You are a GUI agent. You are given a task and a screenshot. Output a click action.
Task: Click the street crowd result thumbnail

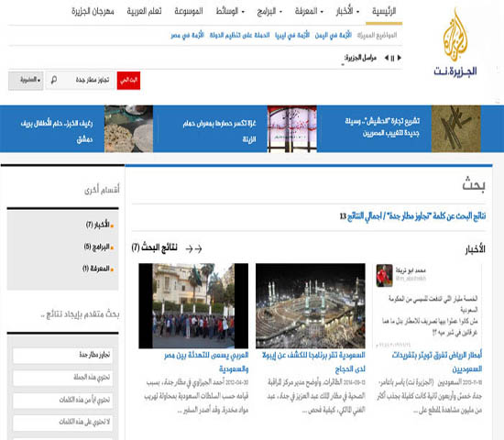click(193, 306)
